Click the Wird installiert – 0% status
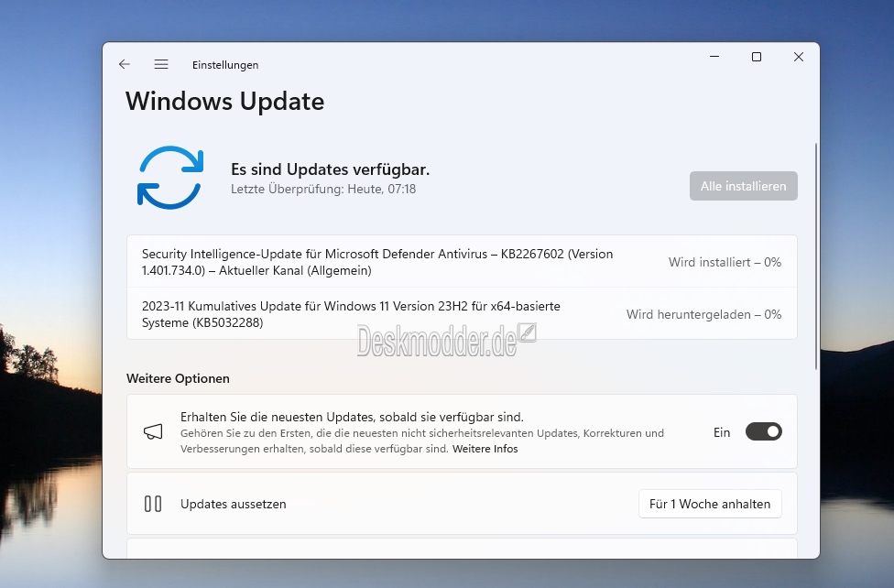Viewport: 894px width, 588px height. (x=725, y=262)
